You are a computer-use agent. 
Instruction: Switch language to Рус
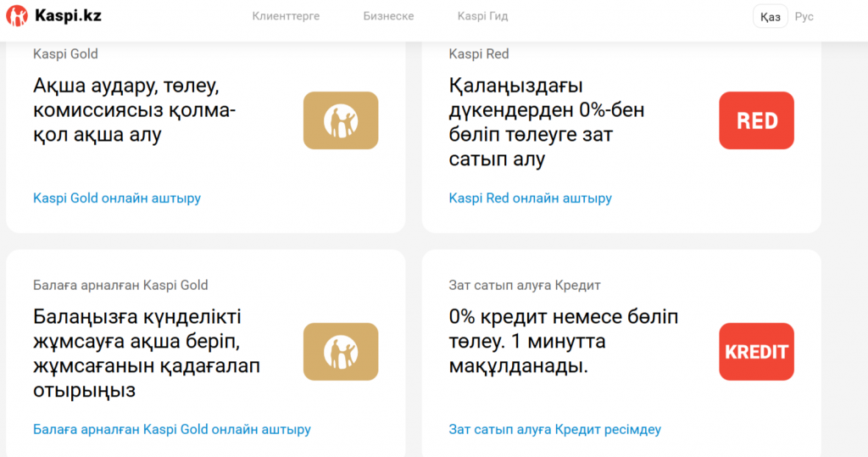804,17
